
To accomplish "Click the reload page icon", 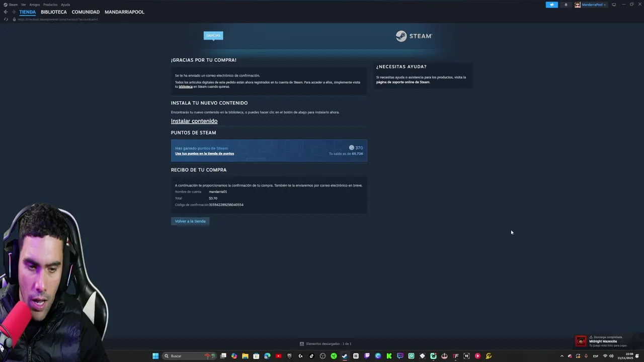I will pos(6,19).
